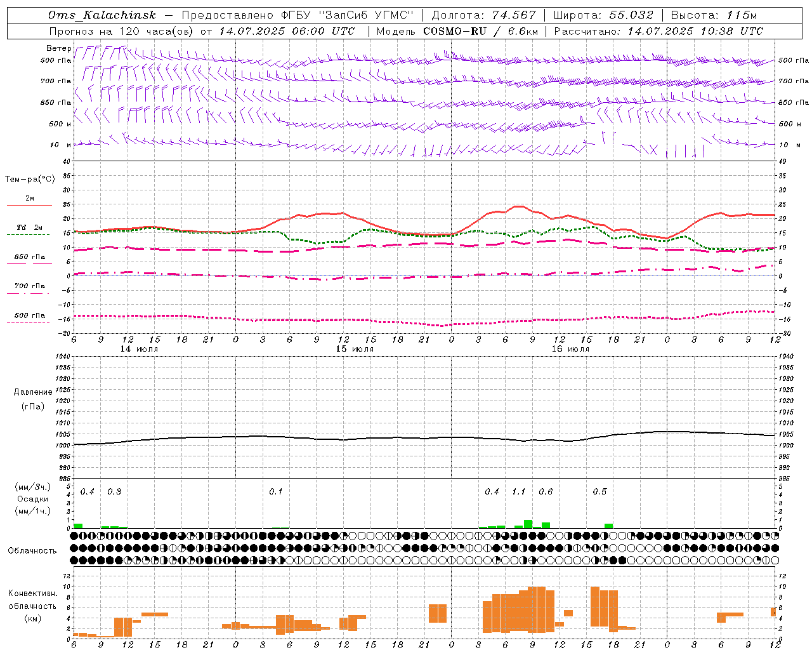812x650 pixels.
Task: Click the tallest green precipitation bar
Action: click(x=528, y=524)
